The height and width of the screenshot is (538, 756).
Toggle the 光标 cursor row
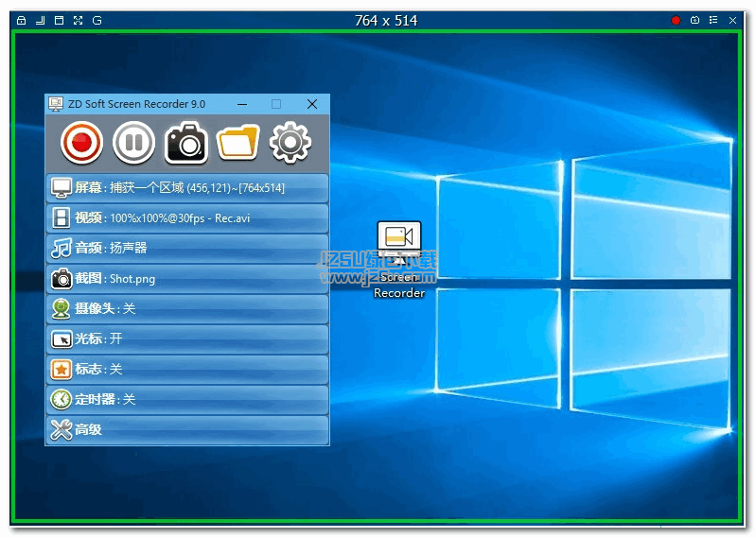[x=187, y=339]
